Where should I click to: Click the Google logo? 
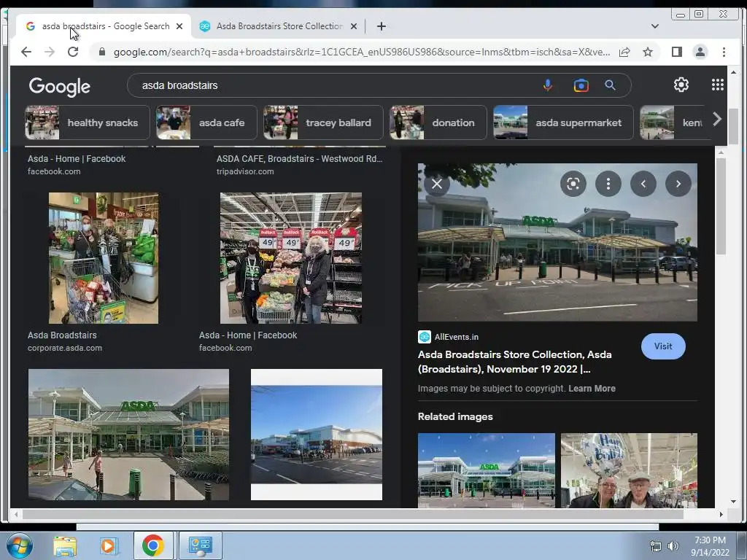[60, 87]
